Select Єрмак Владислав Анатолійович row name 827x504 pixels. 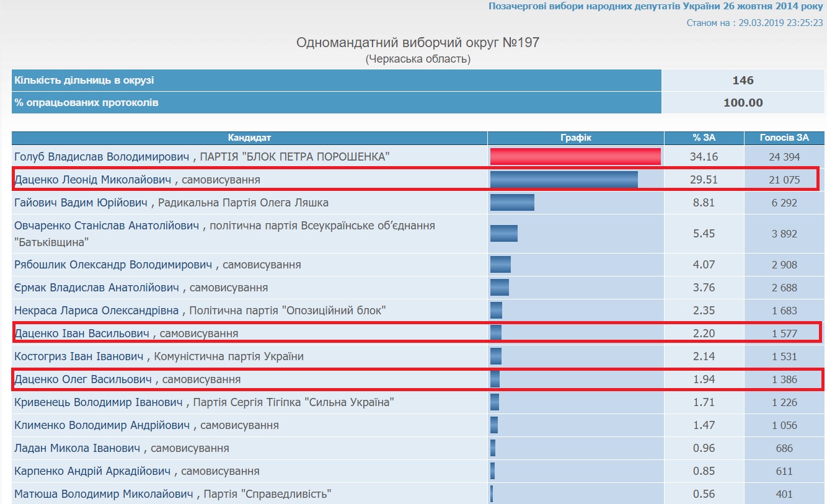click(97, 288)
